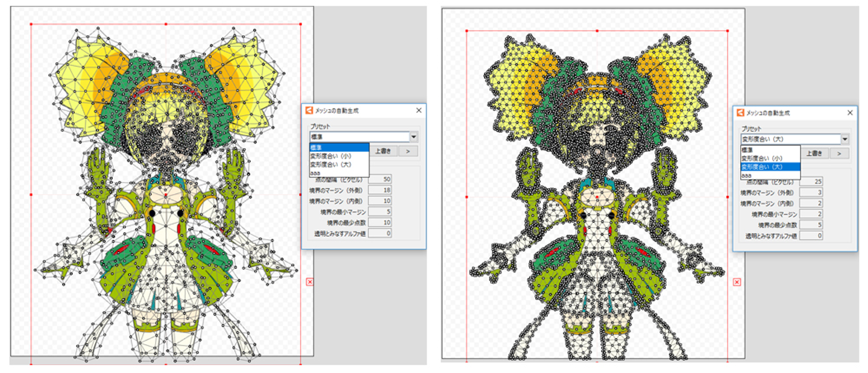Viewport: 868px width, 373px height.
Task: Click 境界の最小マージン field showing 5 in left dialog
Action: coord(380,212)
